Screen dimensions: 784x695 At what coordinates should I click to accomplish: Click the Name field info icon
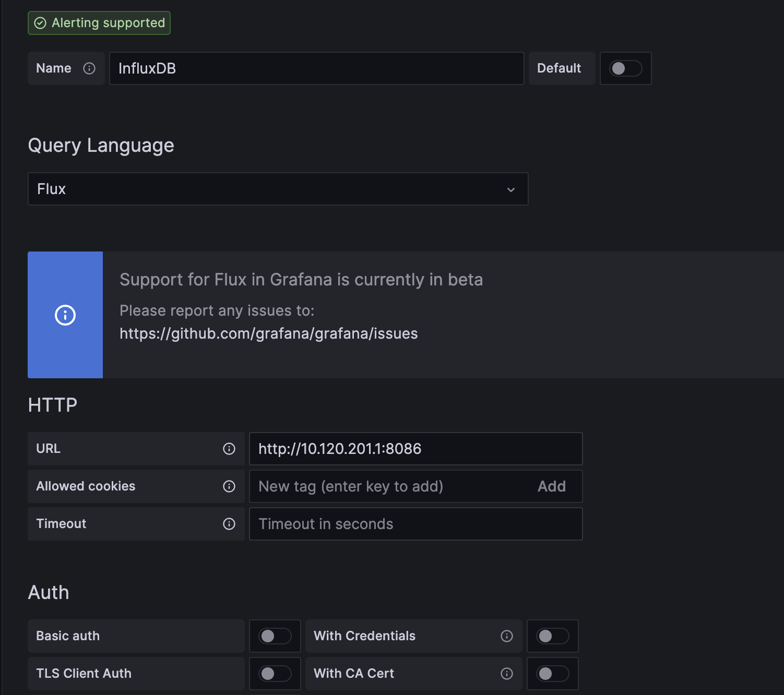coord(89,68)
